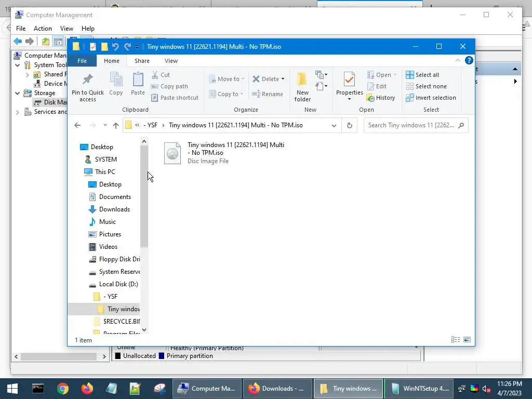Image resolution: width=532 pixels, height=399 pixels.
Task: Click the Explorer Help question icon
Action: [x=469, y=60]
